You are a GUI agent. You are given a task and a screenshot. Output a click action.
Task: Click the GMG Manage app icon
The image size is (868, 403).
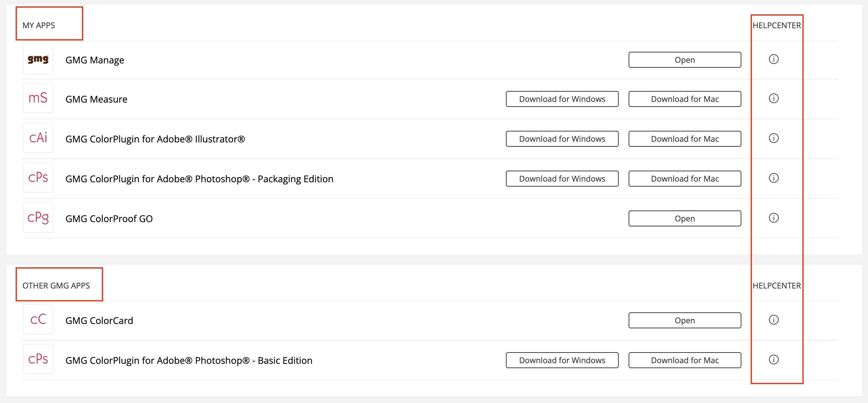(38, 59)
